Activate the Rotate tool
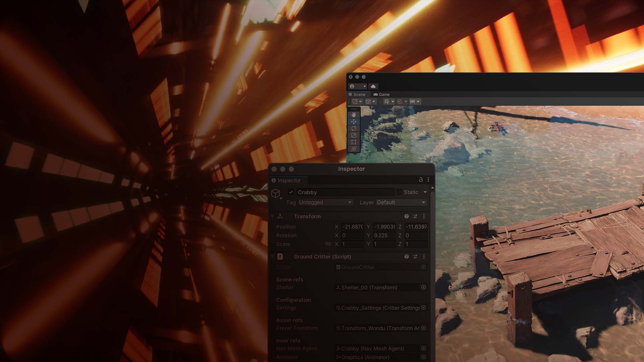The height and width of the screenshot is (362, 644). click(x=354, y=128)
